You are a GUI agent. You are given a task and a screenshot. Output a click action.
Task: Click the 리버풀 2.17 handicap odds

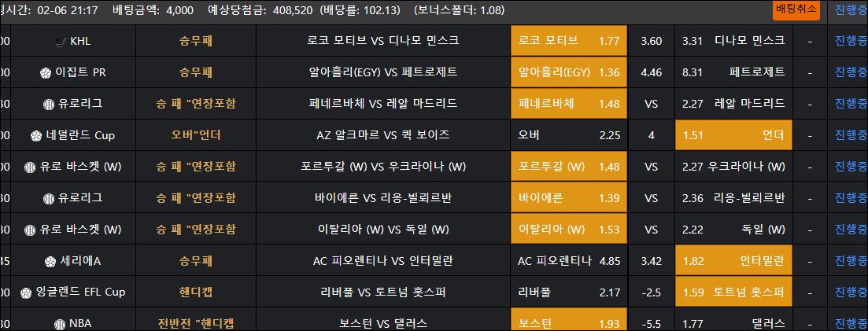tap(568, 292)
